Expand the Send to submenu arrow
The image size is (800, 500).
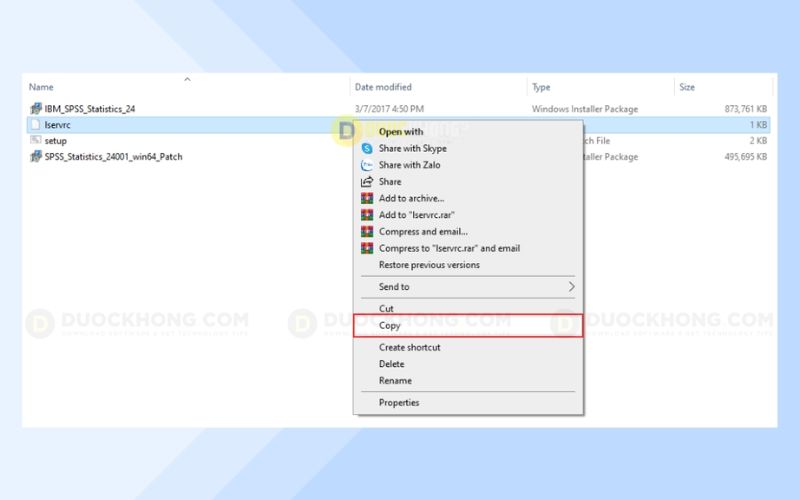click(571, 287)
